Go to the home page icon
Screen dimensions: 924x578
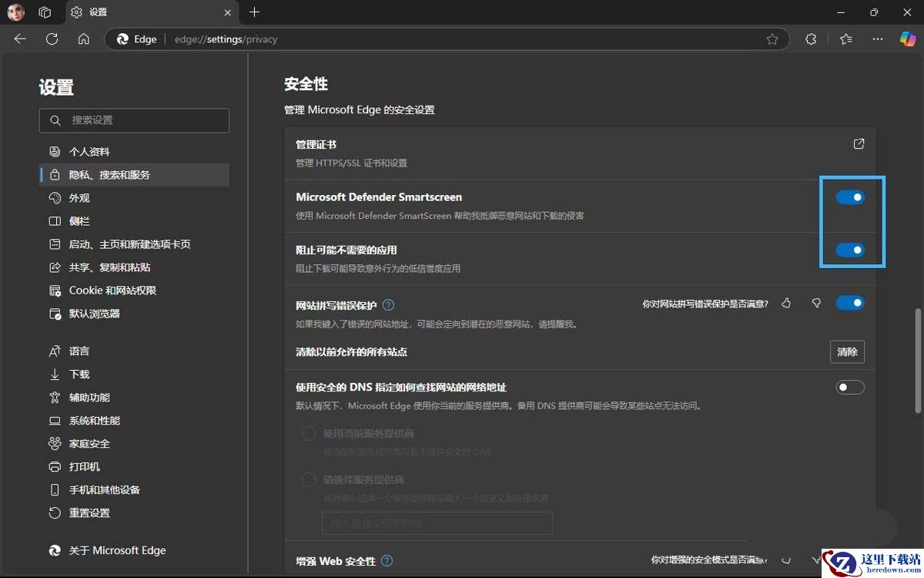coord(84,39)
